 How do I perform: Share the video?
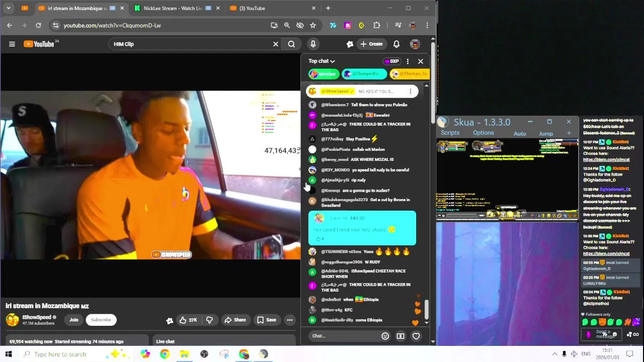[x=235, y=320]
